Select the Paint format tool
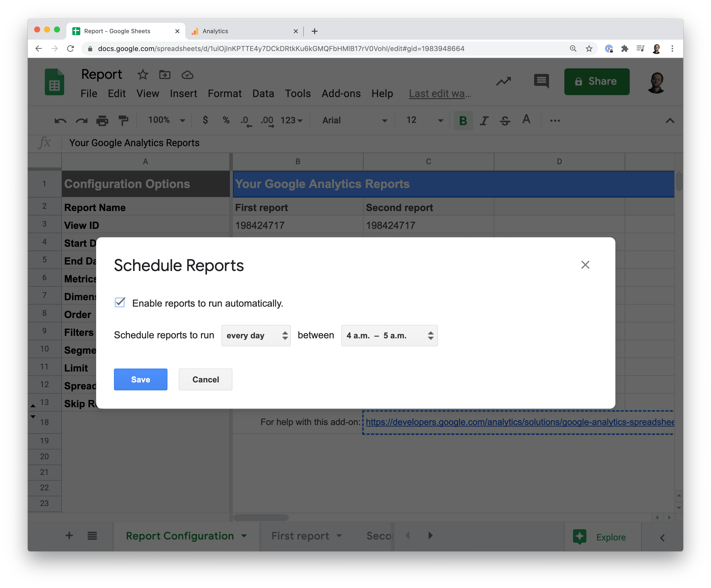The image size is (711, 588). point(123,121)
